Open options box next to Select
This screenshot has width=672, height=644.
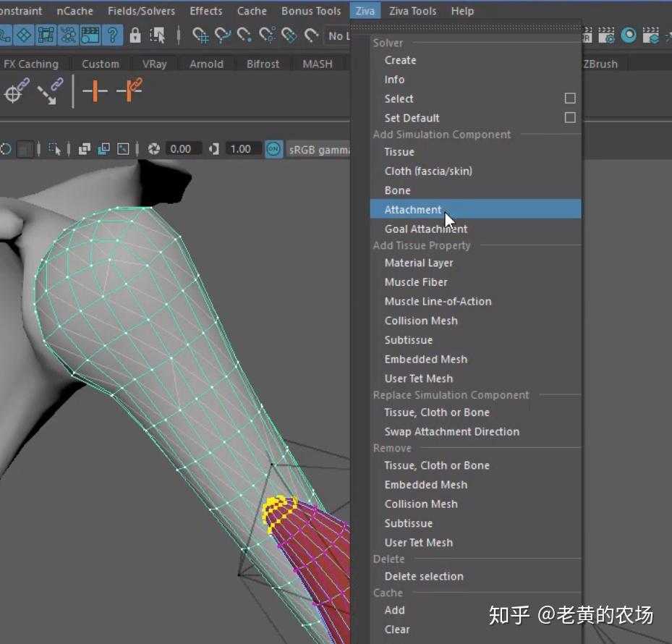click(570, 98)
